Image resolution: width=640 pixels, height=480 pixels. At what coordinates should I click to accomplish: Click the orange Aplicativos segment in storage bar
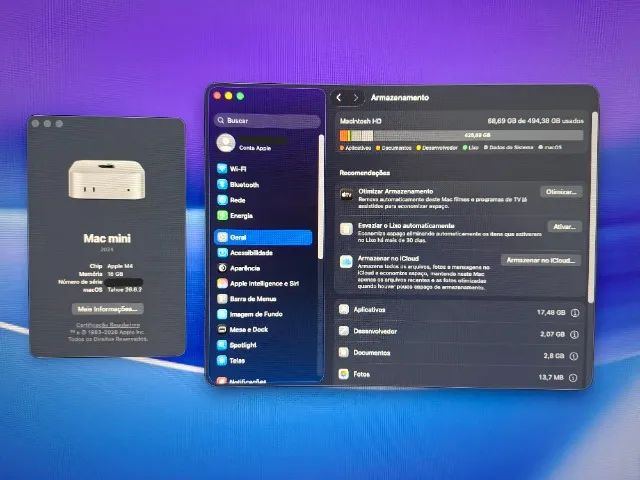344,136
